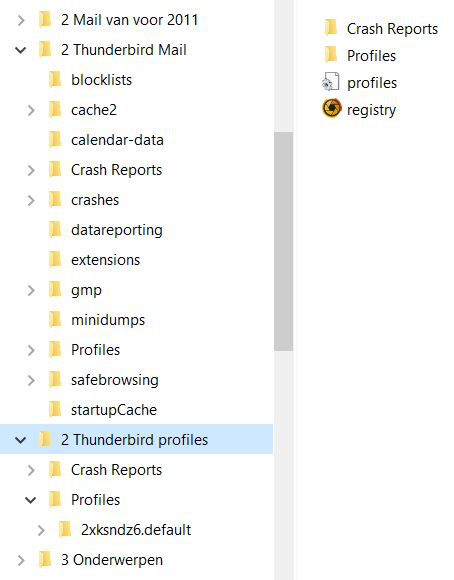Select the profiles configuration file icon

click(330, 82)
